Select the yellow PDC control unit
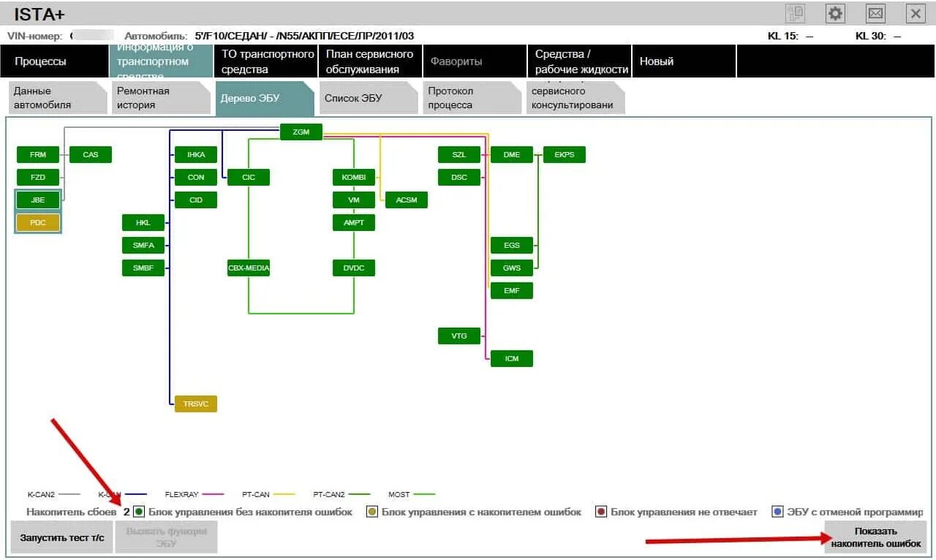This screenshot has height=560, width=936. click(x=38, y=223)
